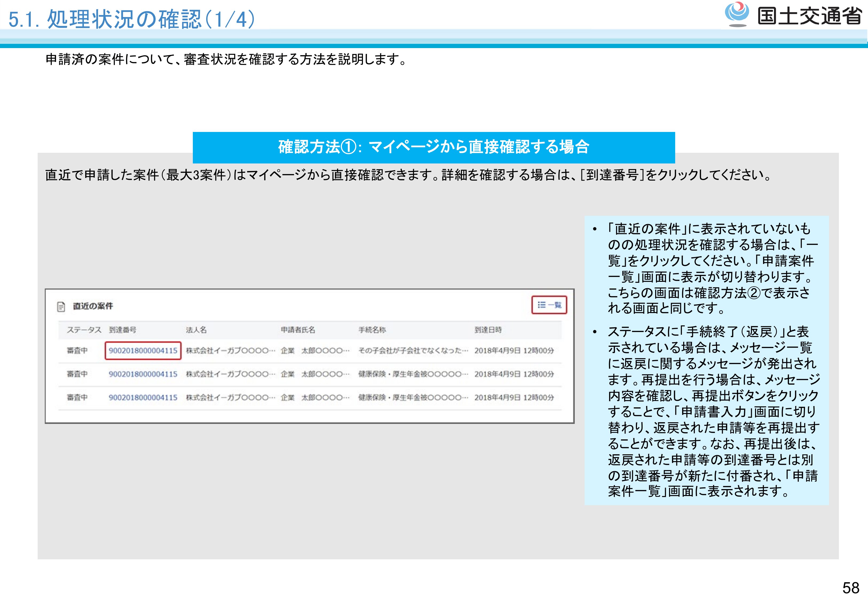The height and width of the screenshot is (601, 868).
Task: Click the 到達日時 column header
Action: point(488,330)
